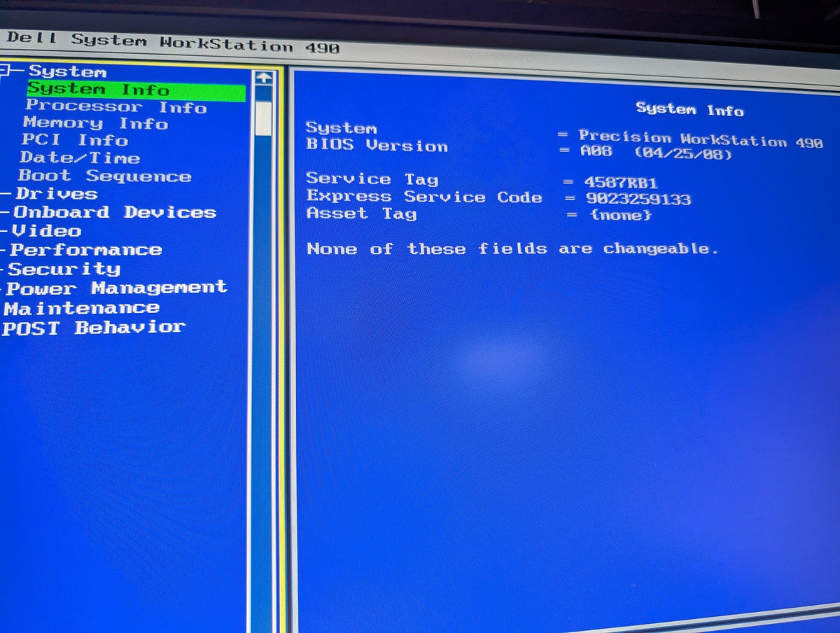Expand Power Management category

point(116,287)
